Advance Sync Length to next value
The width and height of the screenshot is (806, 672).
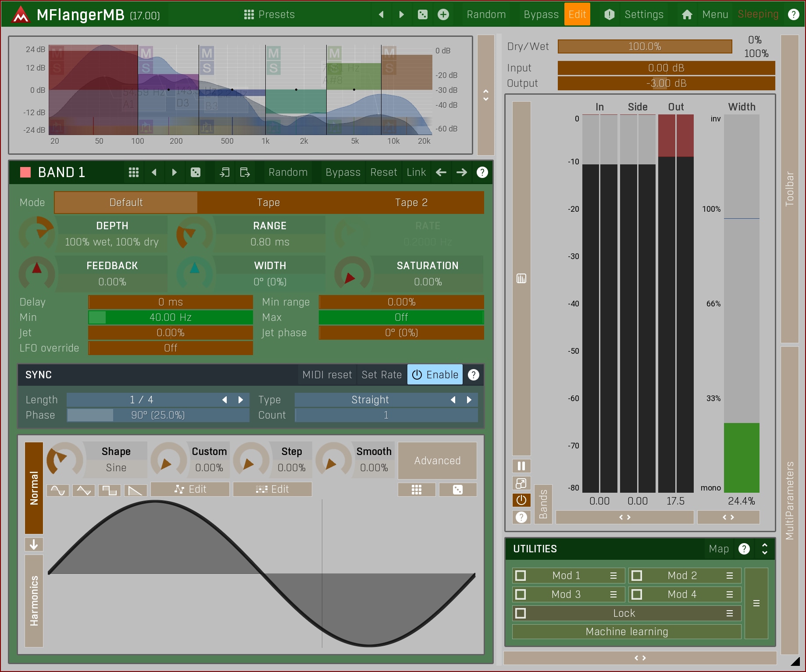click(x=241, y=400)
